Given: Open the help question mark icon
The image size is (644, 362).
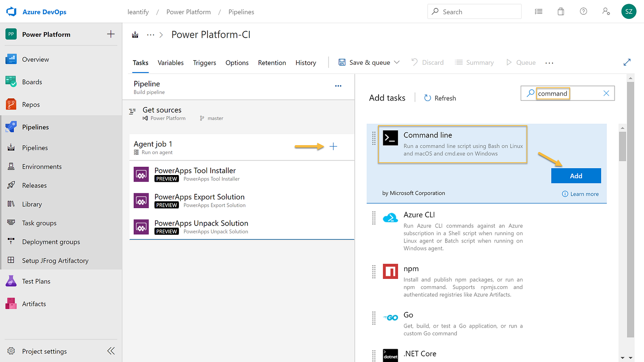Looking at the screenshot, I should (583, 11).
